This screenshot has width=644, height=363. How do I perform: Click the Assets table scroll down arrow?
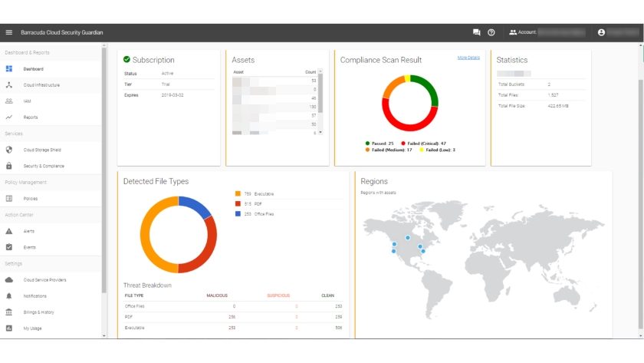tap(320, 132)
